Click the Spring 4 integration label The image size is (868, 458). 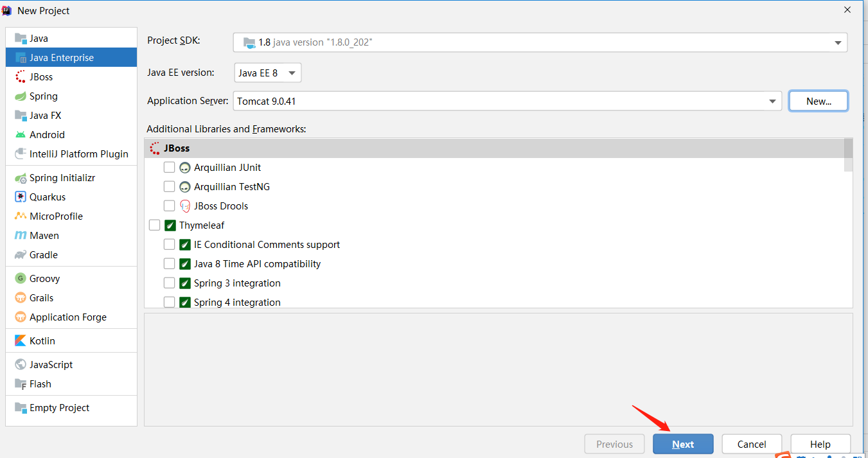237,303
